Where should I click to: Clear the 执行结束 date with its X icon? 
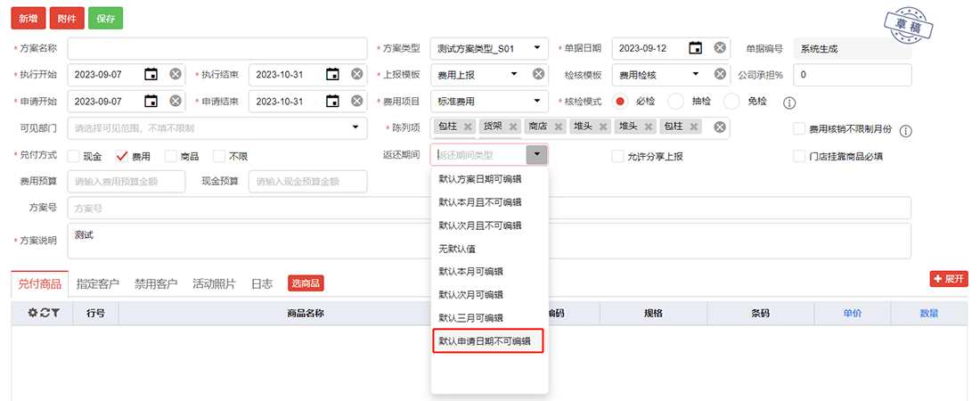[356, 75]
